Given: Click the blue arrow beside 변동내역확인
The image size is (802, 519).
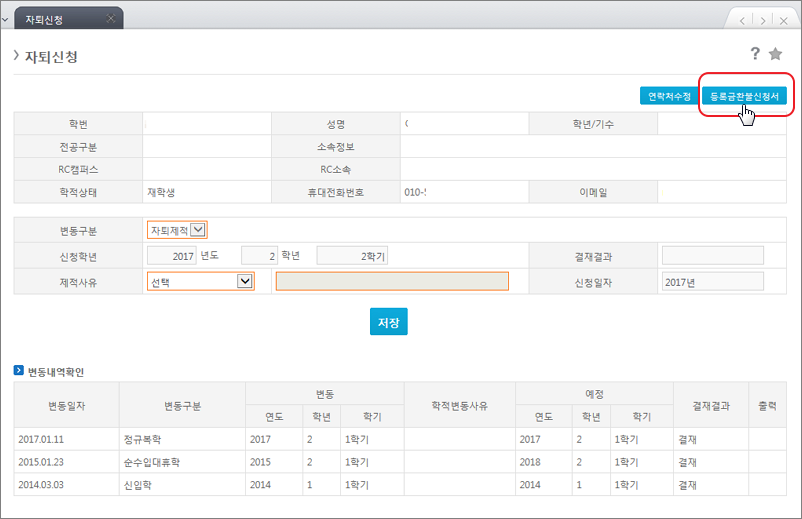Looking at the screenshot, I should [19, 371].
